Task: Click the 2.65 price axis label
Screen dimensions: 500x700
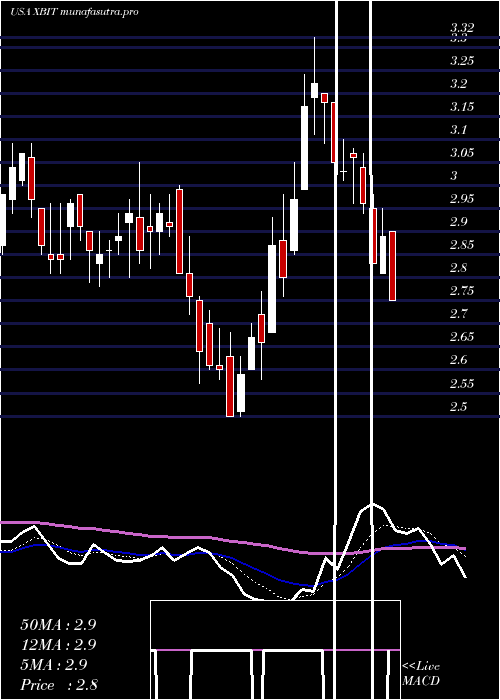Action: click(462, 337)
